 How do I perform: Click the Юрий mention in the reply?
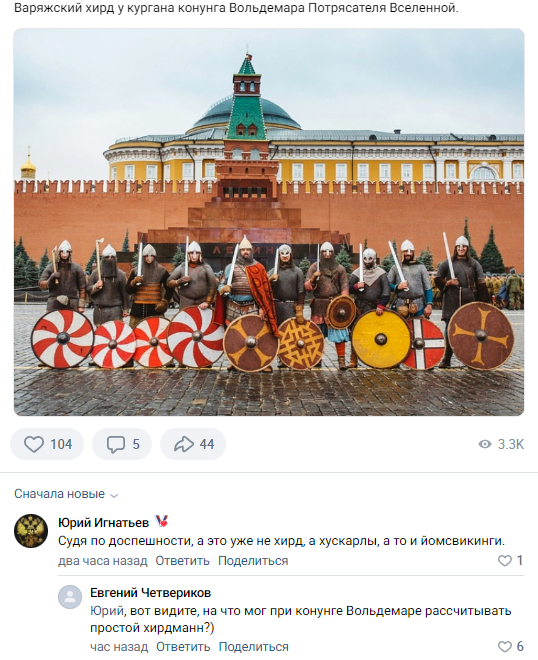pos(105,610)
